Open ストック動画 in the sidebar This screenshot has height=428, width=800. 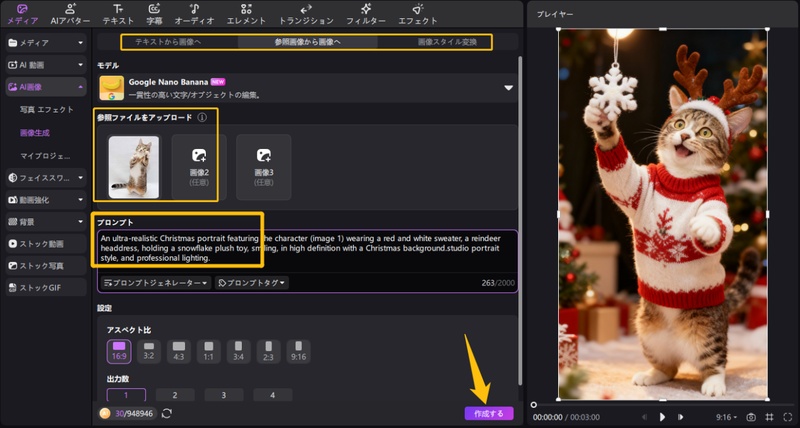45,243
